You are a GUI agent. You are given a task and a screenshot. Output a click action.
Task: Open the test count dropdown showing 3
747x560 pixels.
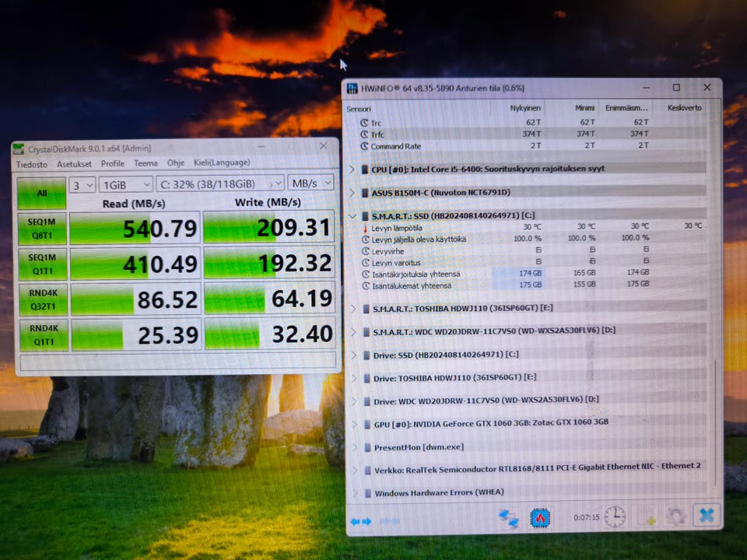pyautogui.click(x=82, y=185)
